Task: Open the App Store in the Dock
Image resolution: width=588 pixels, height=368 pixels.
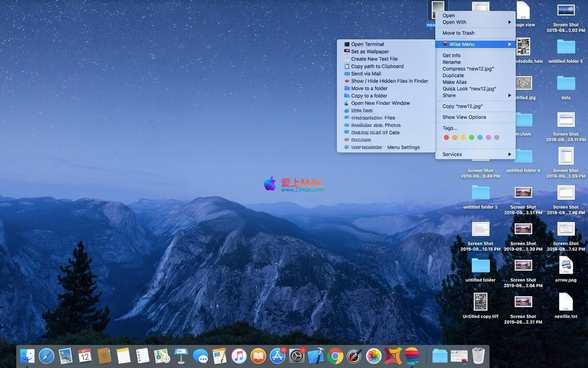Action: 277,356
